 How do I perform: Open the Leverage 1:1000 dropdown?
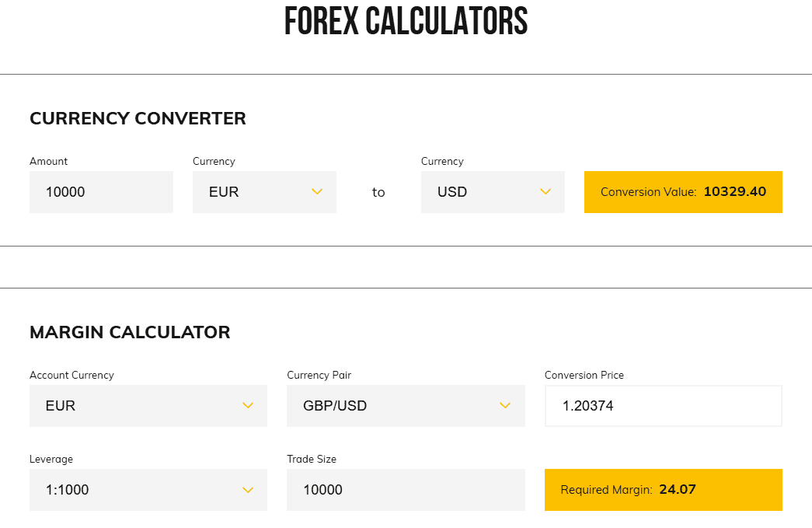click(148, 490)
